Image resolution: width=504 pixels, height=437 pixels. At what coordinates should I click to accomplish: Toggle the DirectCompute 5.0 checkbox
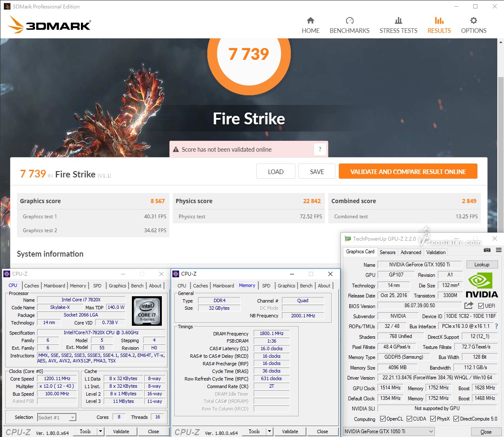point(456,419)
